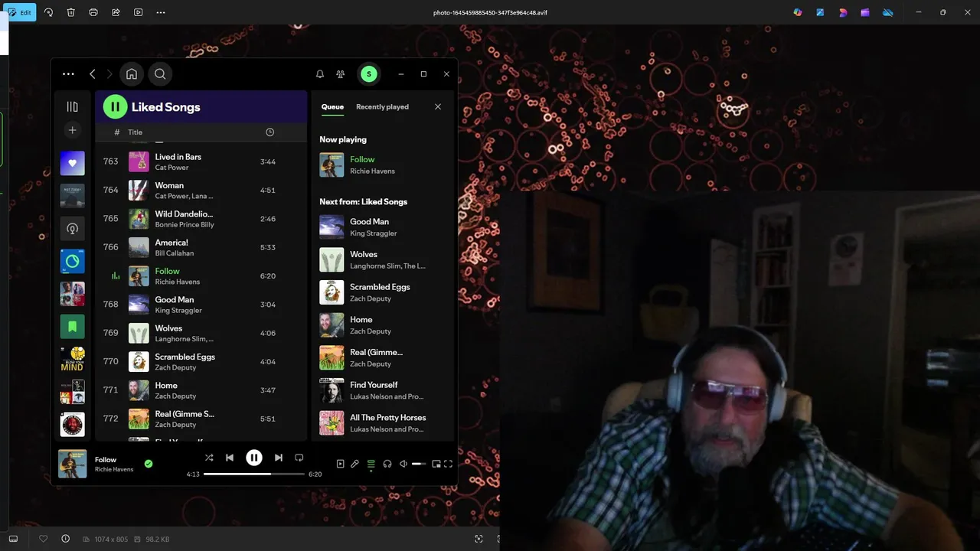Screen dimensions: 980x551
Task: Open now-playing album art thumbnail
Action: pyautogui.click(x=73, y=464)
